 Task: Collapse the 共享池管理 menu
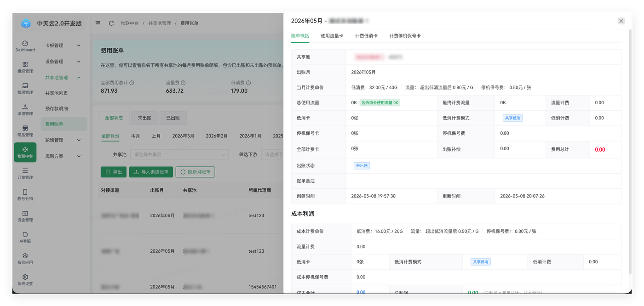63,78
